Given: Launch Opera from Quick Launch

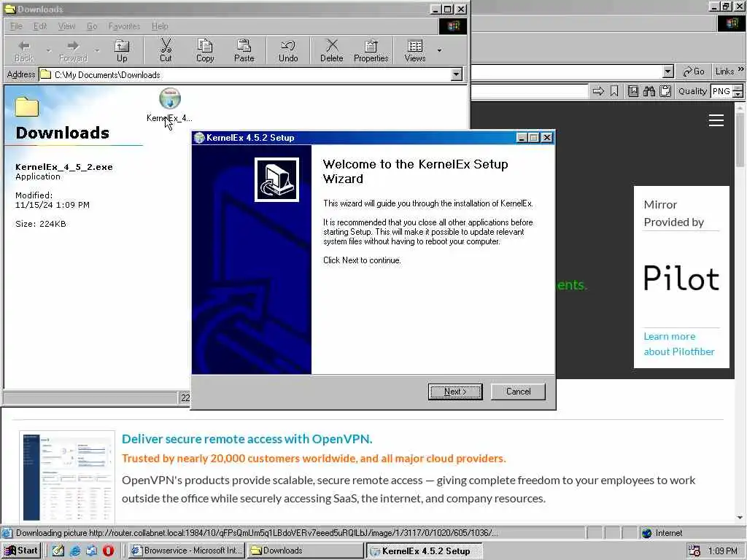Looking at the screenshot, I should (x=108, y=551).
